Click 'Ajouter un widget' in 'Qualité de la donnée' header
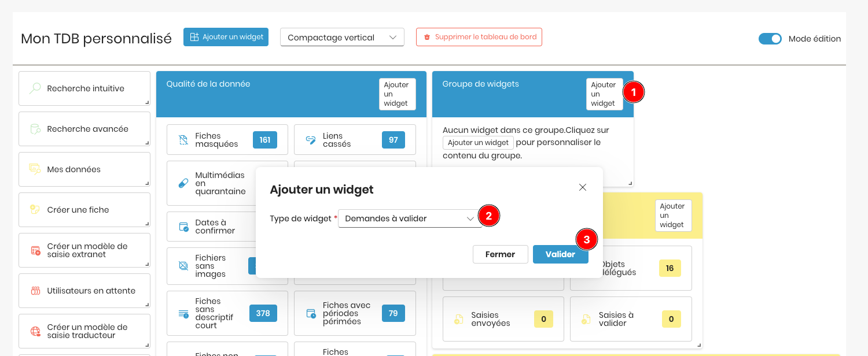 (396, 94)
